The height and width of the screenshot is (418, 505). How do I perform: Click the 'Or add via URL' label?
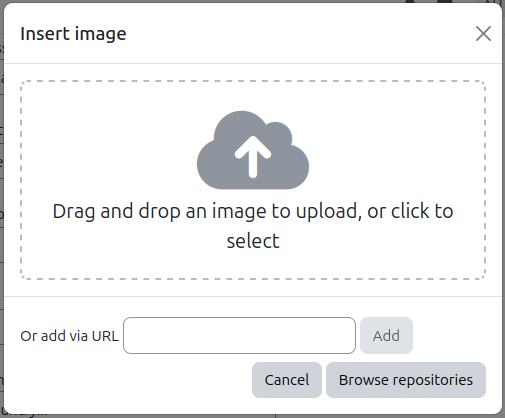[x=69, y=336]
